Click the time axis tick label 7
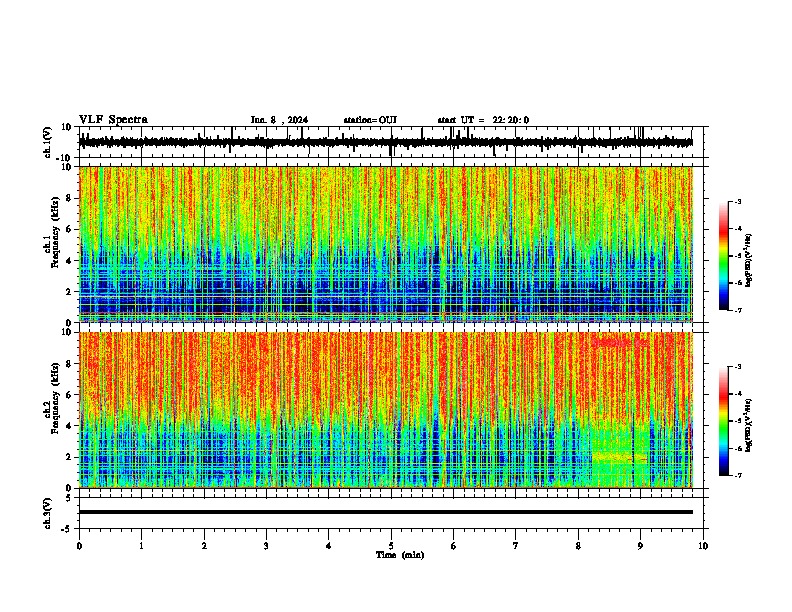This screenshot has width=792, height=612. pyautogui.click(x=516, y=546)
